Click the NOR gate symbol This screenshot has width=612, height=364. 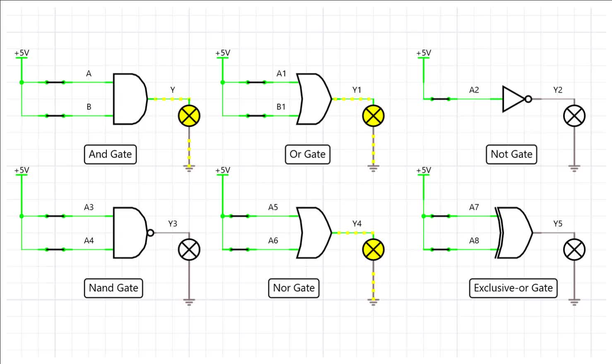pos(314,233)
